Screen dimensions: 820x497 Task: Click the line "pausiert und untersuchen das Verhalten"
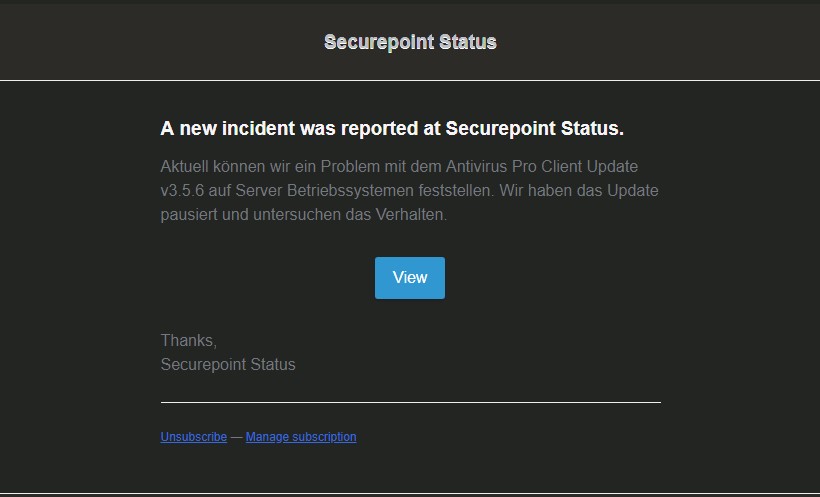(x=303, y=215)
